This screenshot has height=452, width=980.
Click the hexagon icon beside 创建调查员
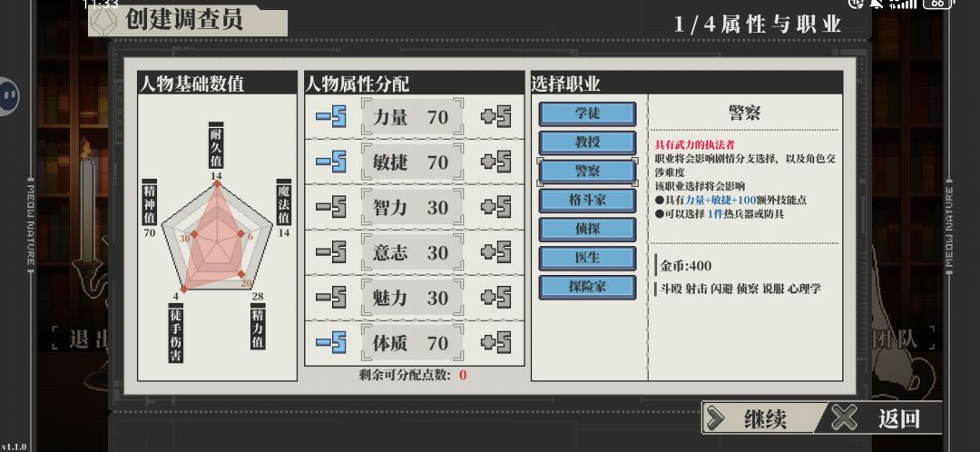103,21
